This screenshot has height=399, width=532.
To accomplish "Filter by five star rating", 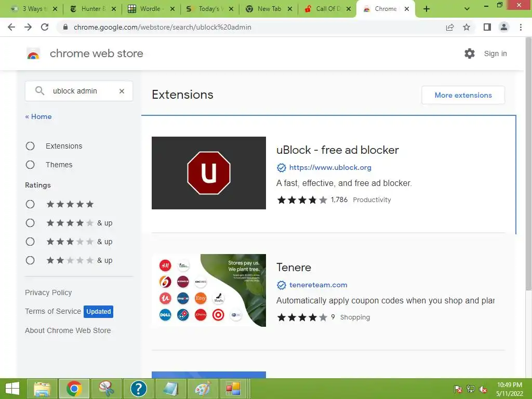I will coord(30,204).
